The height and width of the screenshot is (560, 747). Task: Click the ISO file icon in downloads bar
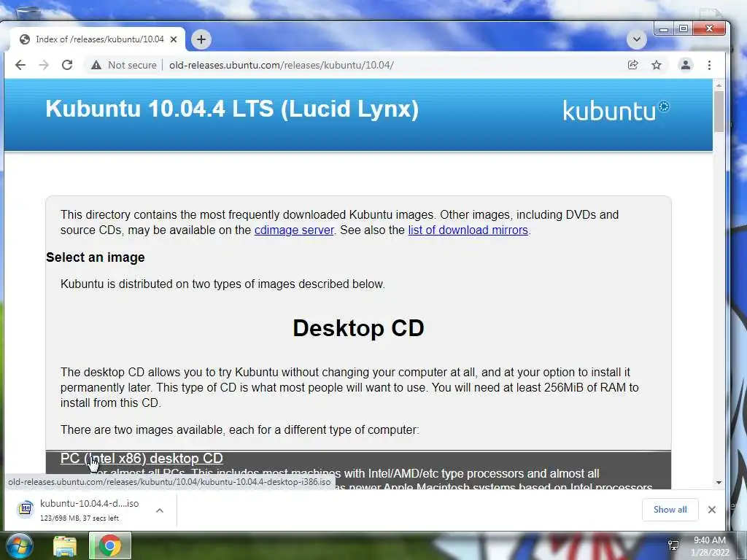point(26,508)
